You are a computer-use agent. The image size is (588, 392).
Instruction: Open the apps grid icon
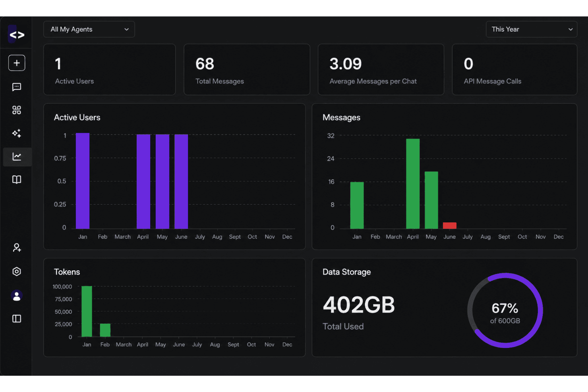17,110
